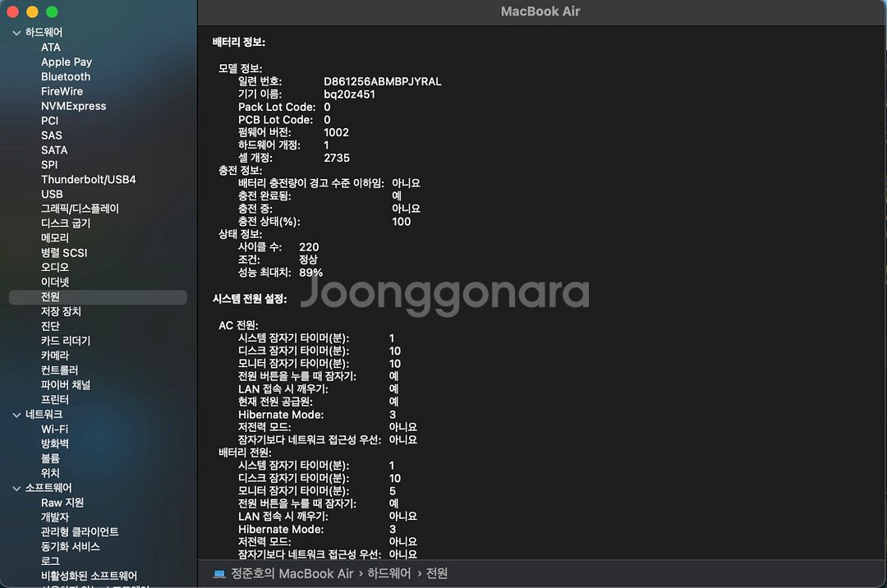
Task: Collapse the 네트워크 section chevron
Action: pos(16,415)
